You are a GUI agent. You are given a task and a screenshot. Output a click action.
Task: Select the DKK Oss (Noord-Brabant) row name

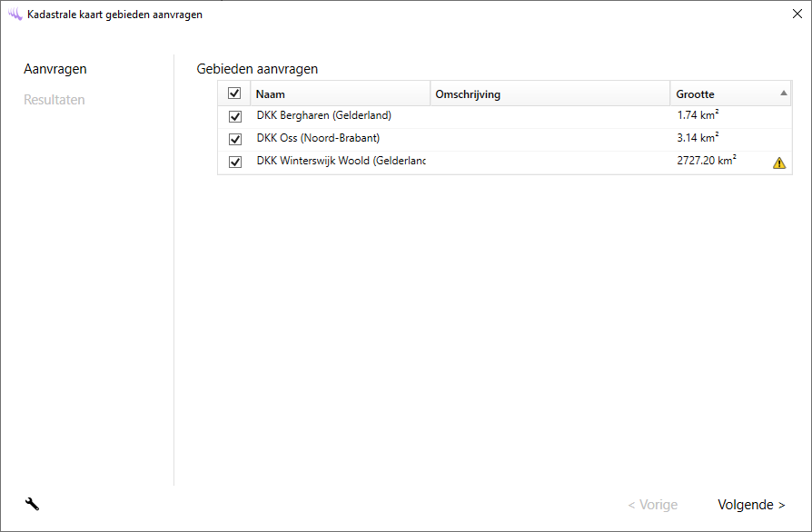tap(318, 139)
